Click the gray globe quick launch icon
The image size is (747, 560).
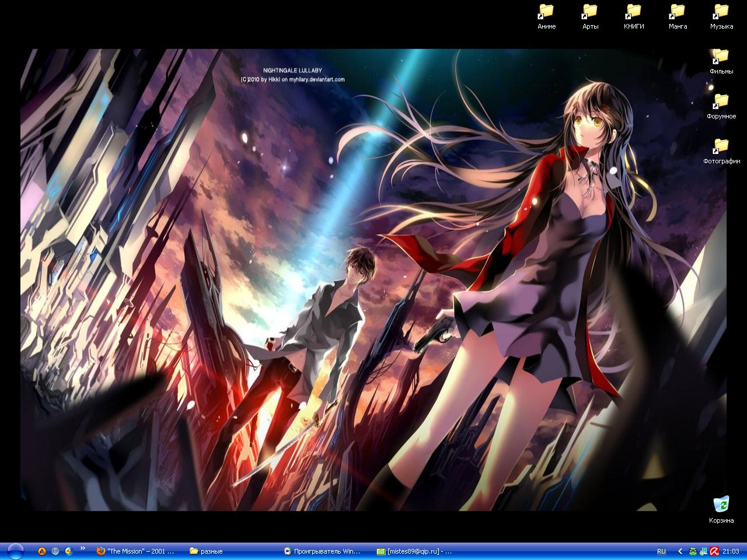[x=55, y=551]
